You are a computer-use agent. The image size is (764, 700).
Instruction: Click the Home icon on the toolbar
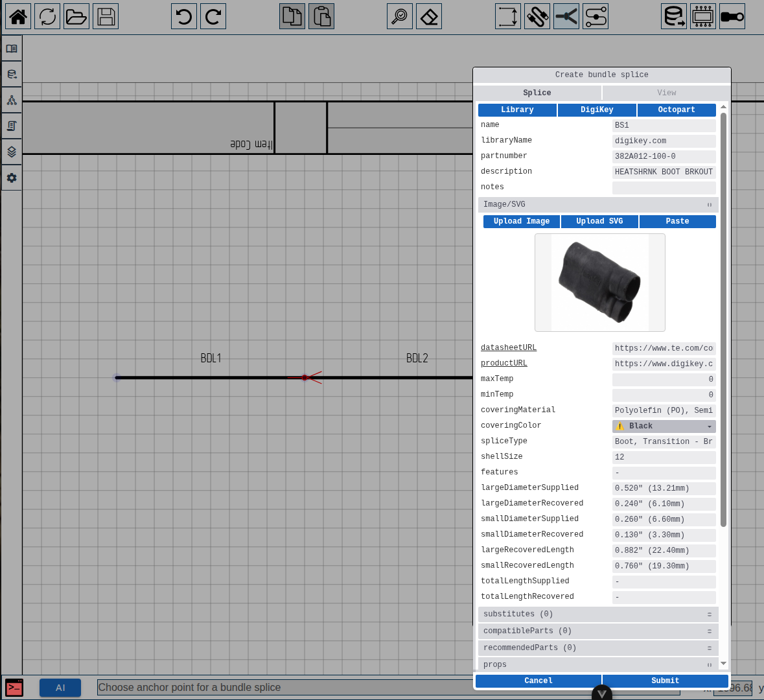click(17, 16)
